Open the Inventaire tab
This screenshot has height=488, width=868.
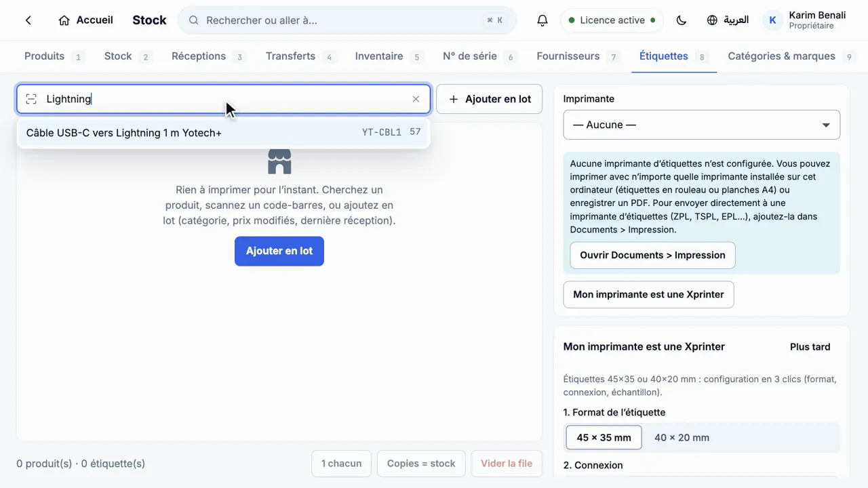click(x=389, y=56)
